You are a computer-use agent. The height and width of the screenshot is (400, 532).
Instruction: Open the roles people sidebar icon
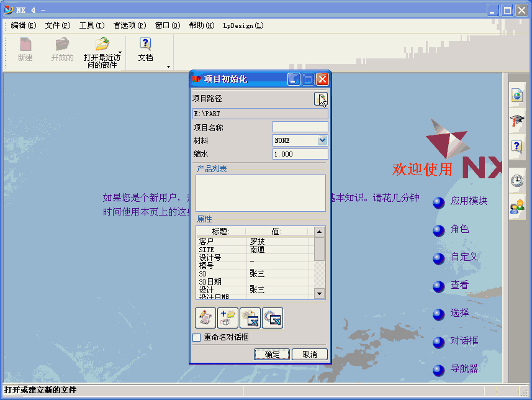coord(517,207)
